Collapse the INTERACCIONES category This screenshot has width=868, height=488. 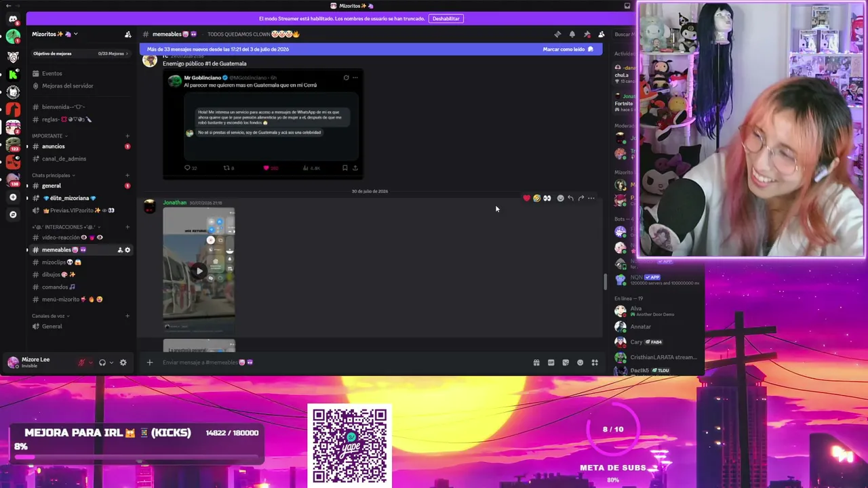tap(66, 227)
